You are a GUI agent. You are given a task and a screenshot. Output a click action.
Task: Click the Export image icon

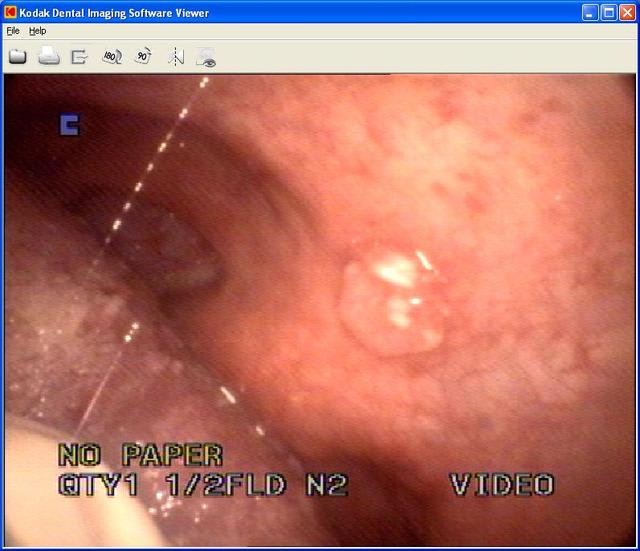(x=80, y=57)
